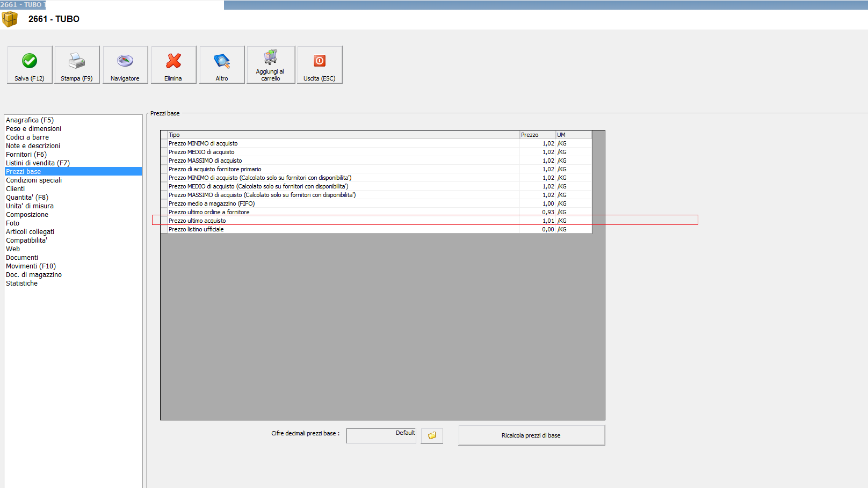Click the 1,00 price cell for FIFO
Image resolution: width=868 pixels, height=488 pixels.
coord(538,203)
